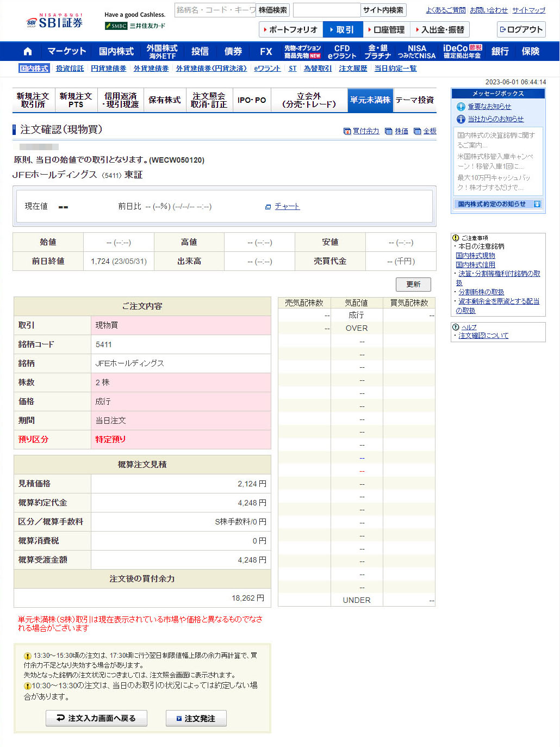Screen dimensions: 560x747
Task: Expand 国内株式約定のお知らせ panel
Action: click(x=537, y=204)
